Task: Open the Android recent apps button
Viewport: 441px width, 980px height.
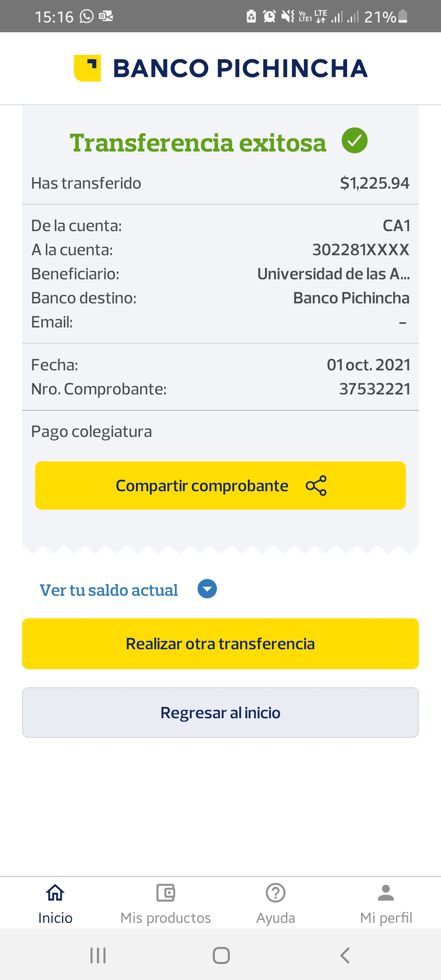Action: pyautogui.click(x=98, y=955)
